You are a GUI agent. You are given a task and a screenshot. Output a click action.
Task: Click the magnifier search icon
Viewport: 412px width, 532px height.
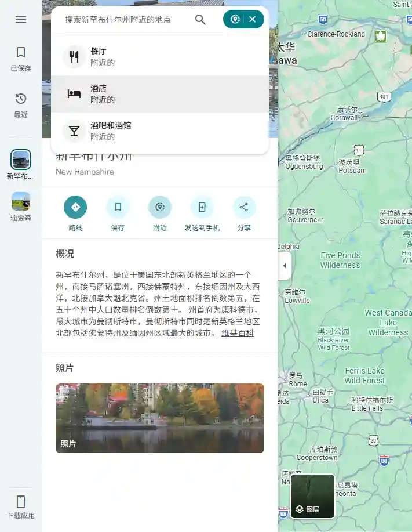coord(200,20)
